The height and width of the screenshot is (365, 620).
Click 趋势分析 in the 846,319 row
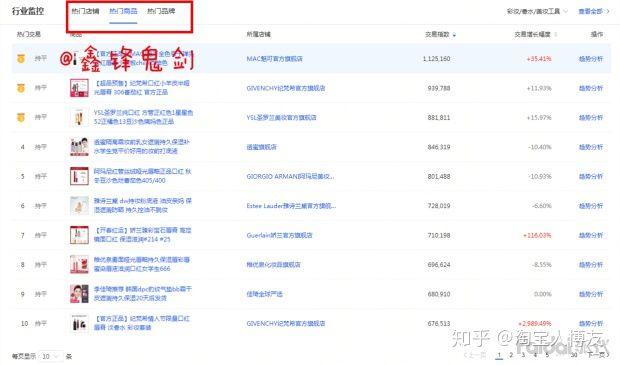point(591,147)
